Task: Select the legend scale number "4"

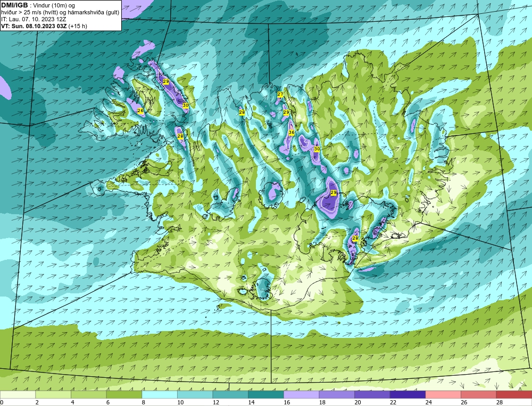Action: tap(72, 402)
